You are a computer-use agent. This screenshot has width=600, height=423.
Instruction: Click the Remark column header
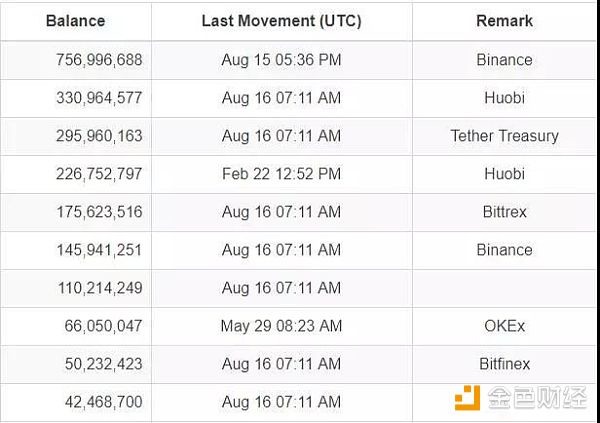pyautogui.click(x=504, y=21)
